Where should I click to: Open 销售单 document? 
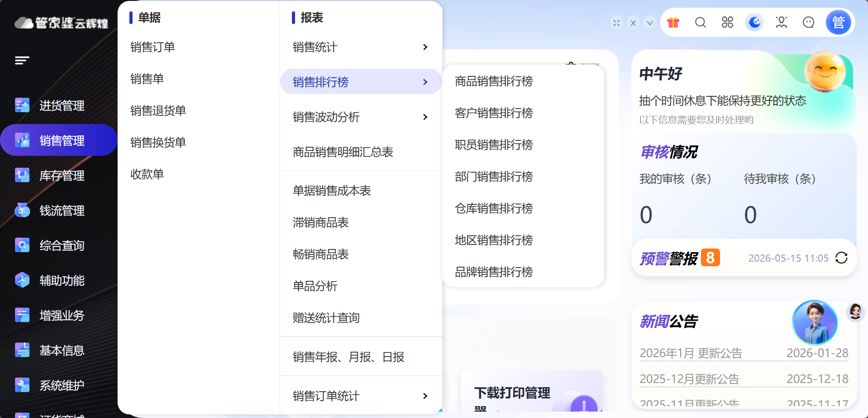point(147,79)
